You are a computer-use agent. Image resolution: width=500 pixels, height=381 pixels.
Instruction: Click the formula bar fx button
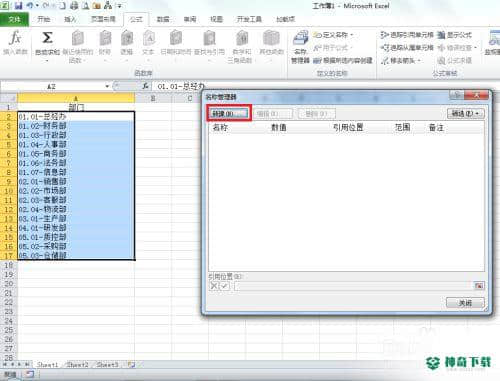145,86
